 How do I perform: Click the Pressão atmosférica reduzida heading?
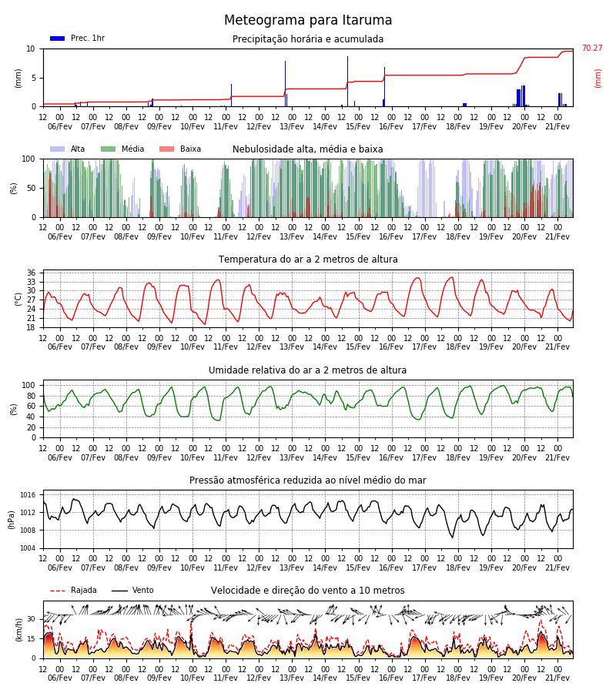click(308, 480)
